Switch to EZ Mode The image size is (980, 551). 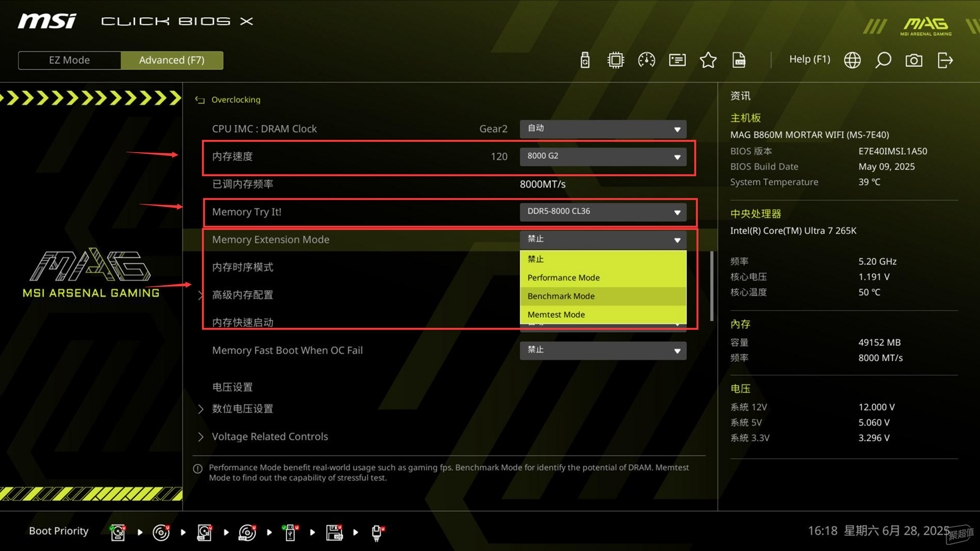tap(69, 60)
